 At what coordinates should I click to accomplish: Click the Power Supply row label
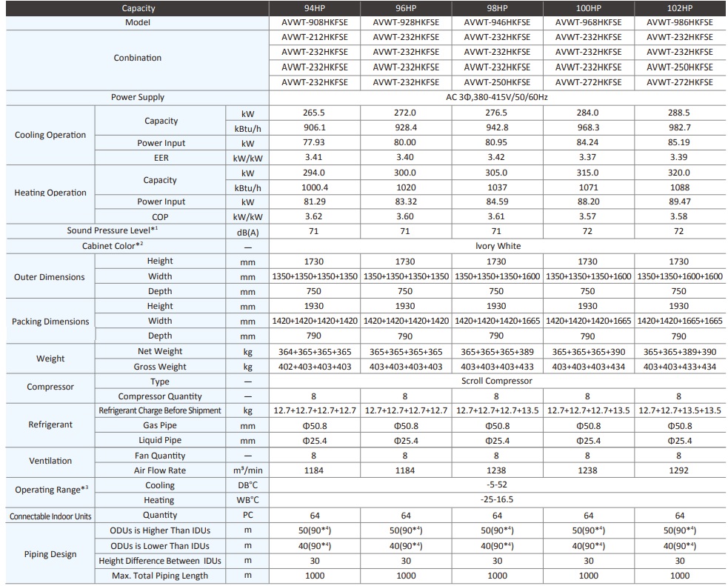138,97
